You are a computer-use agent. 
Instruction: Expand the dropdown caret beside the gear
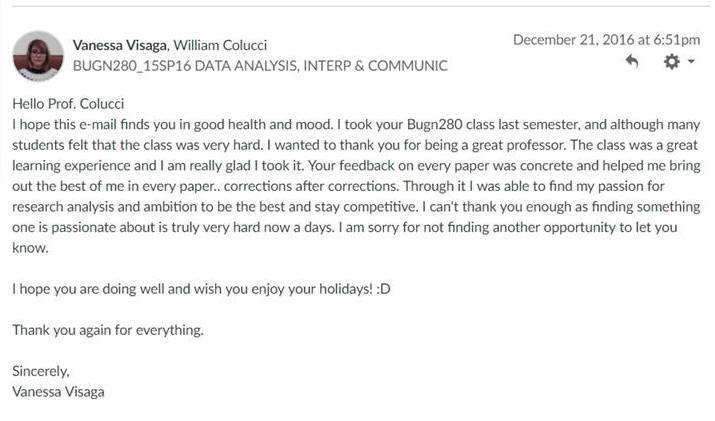pyautogui.click(x=690, y=63)
